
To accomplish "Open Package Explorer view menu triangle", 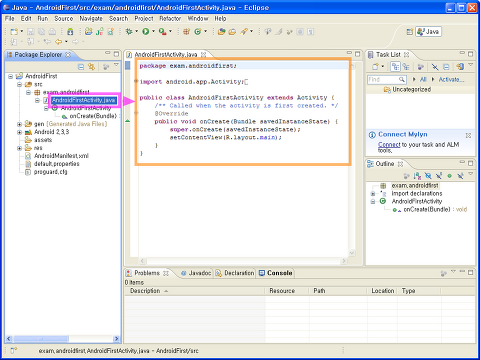I will [116, 65].
